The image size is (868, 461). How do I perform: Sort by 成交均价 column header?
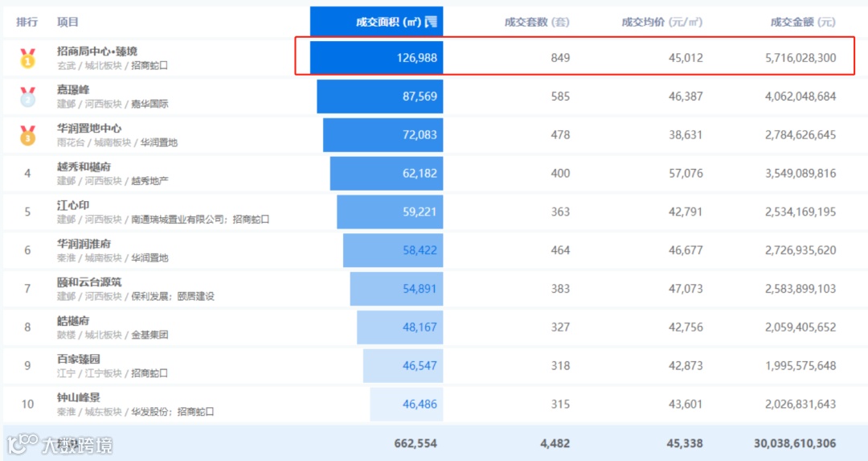662,23
